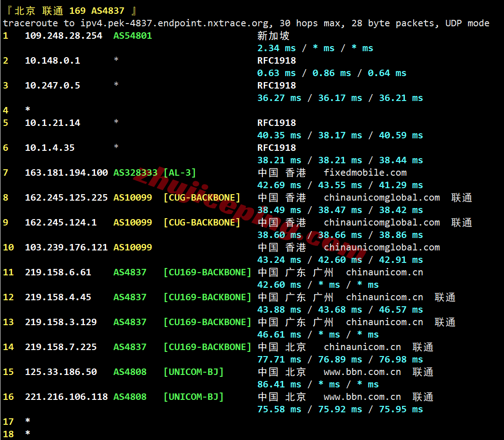Click IP address 109.248.28.254
This screenshot has height=440, width=504.
pyautogui.click(x=64, y=36)
